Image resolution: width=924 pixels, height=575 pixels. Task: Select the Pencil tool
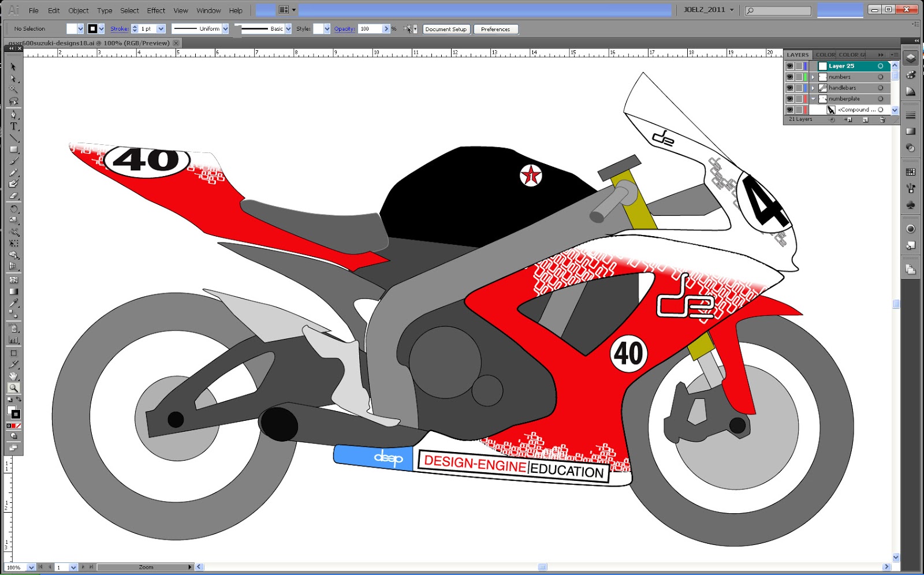[13, 173]
